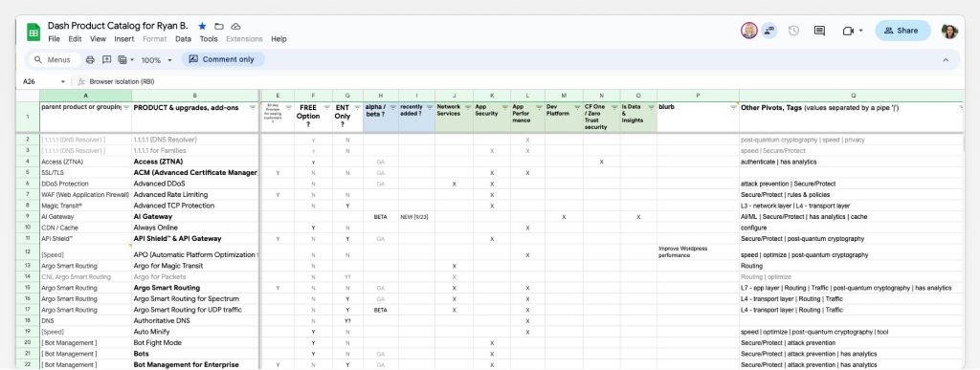
Task: Select cell 'AI Gateway' in column B
Action: click(195, 216)
